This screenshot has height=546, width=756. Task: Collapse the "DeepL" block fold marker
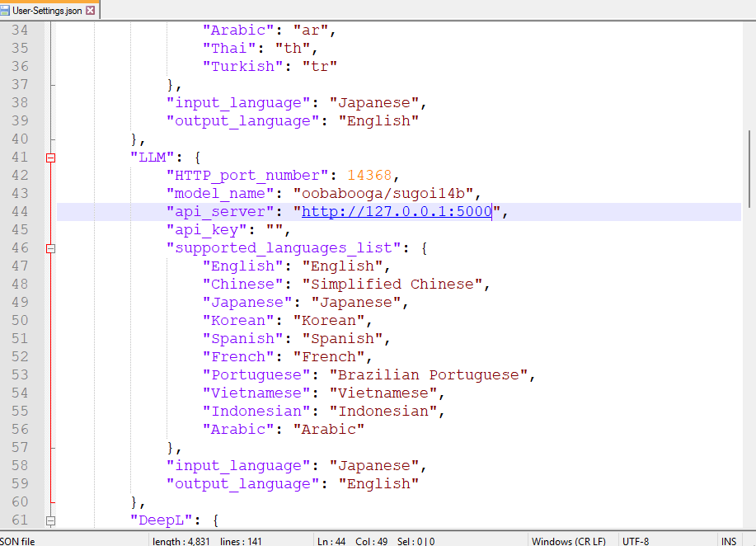[x=50, y=520]
